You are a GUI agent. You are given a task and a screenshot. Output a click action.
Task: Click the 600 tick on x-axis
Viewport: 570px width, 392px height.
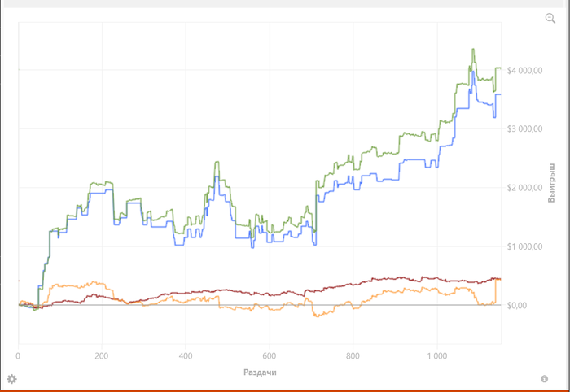(x=270, y=356)
